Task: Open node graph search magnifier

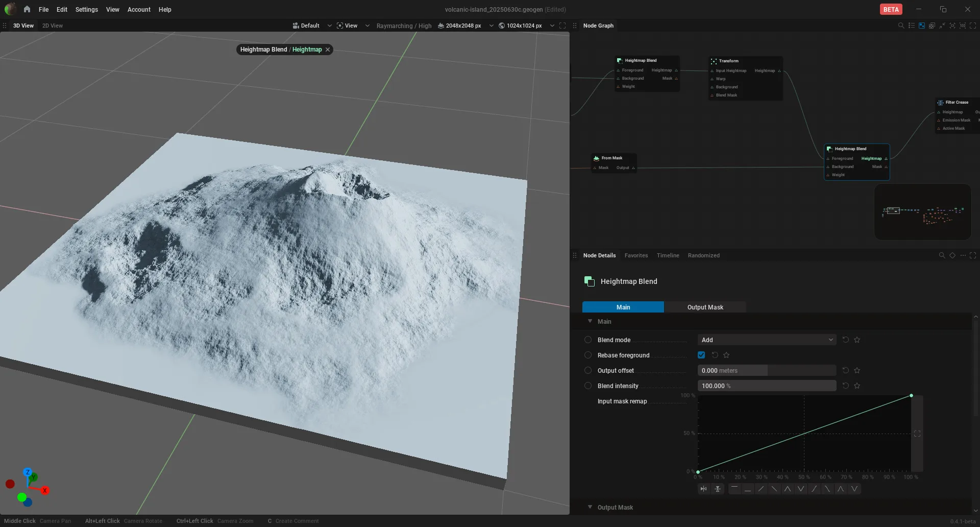Action: (x=901, y=26)
